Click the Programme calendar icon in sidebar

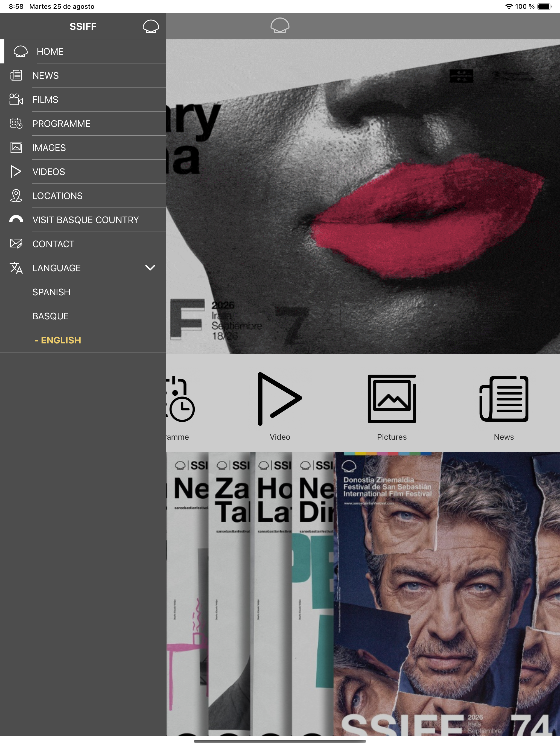click(16, 124)
